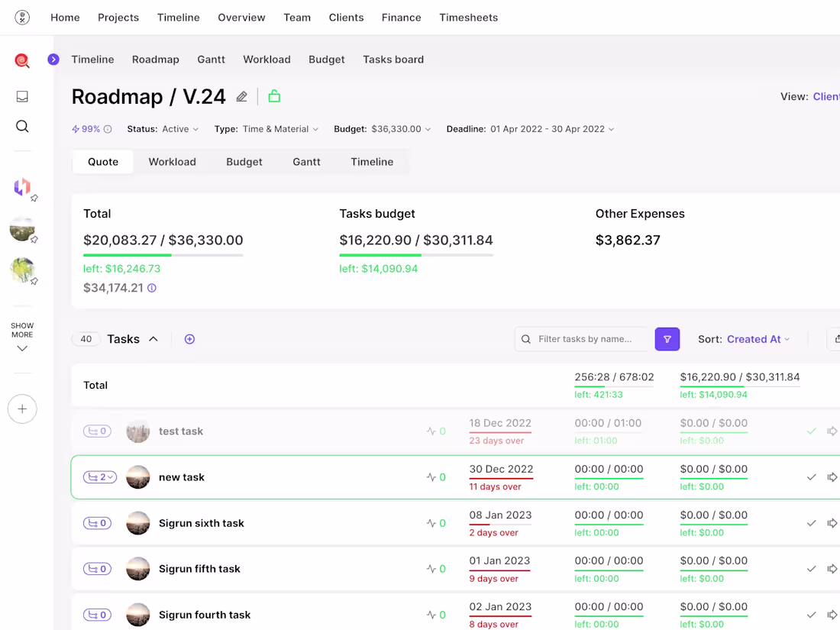
Task: Open arrow icon on Sigrun sixth task
Action: (832, 523)
